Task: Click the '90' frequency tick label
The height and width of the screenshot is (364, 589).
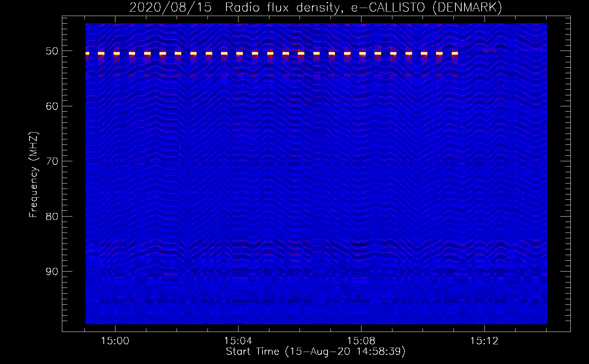Action: pyautogui.click(x=52, y=272)
